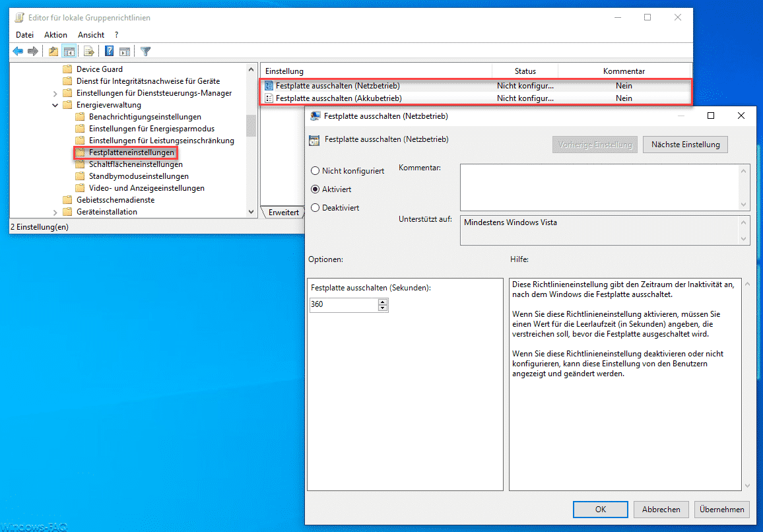This screenshot has width=763, height=532.
Task: Click the Export list toolbar icon
Action: [x=89, y=51]
